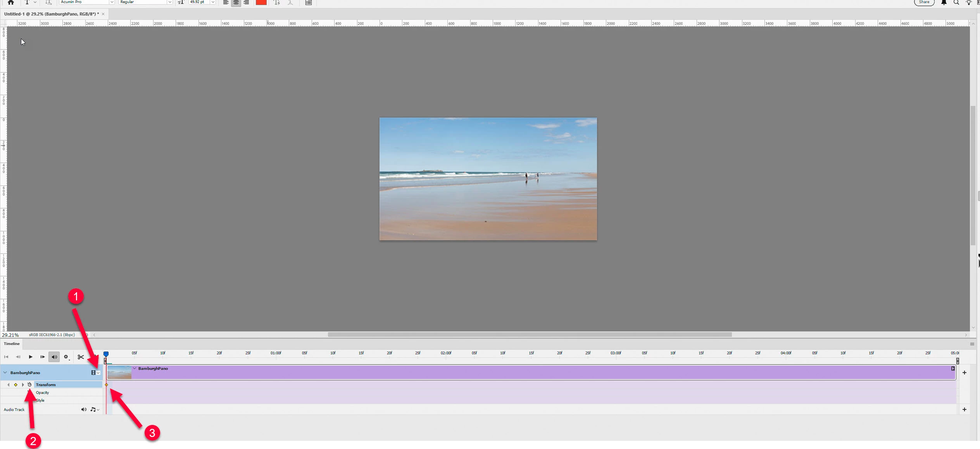Step to the next frame
980x449 pixels.
point(42,357)
